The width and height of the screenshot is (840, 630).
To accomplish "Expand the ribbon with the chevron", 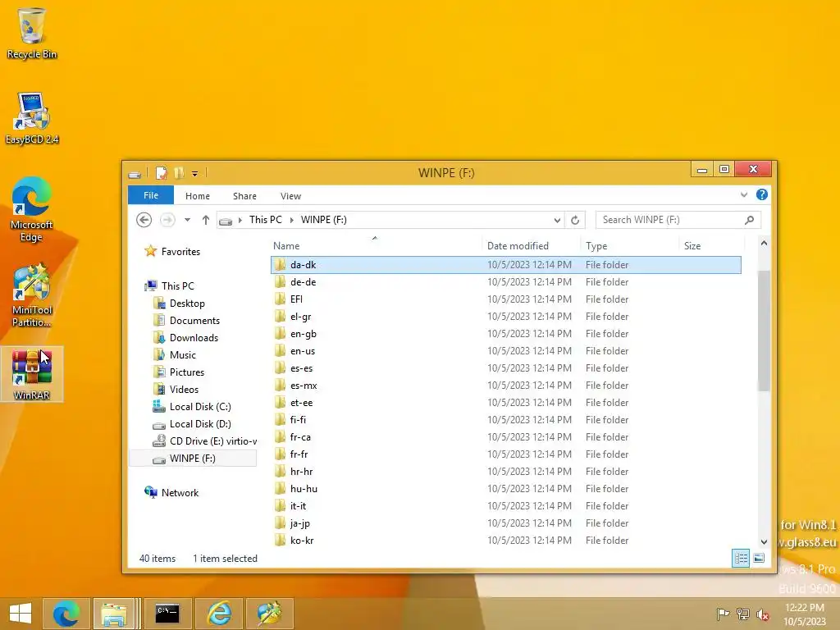I will click(744, 195).
